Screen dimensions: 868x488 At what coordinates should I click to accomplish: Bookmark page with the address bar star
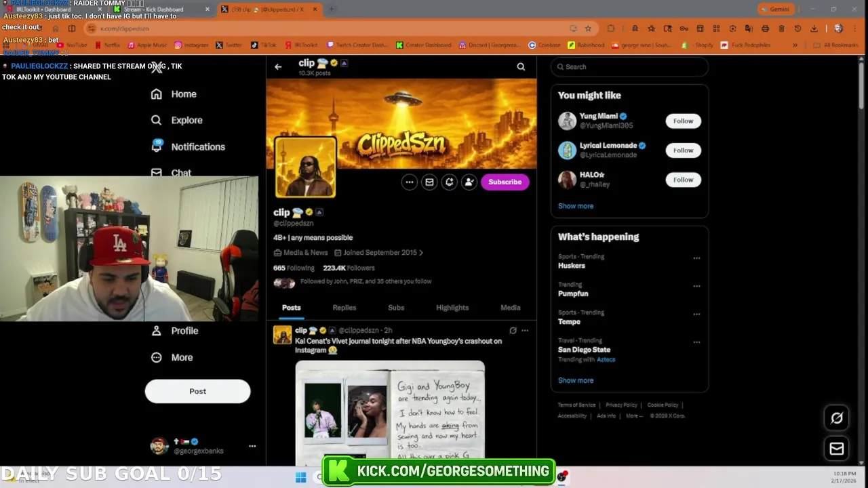(x=588, y=28)
